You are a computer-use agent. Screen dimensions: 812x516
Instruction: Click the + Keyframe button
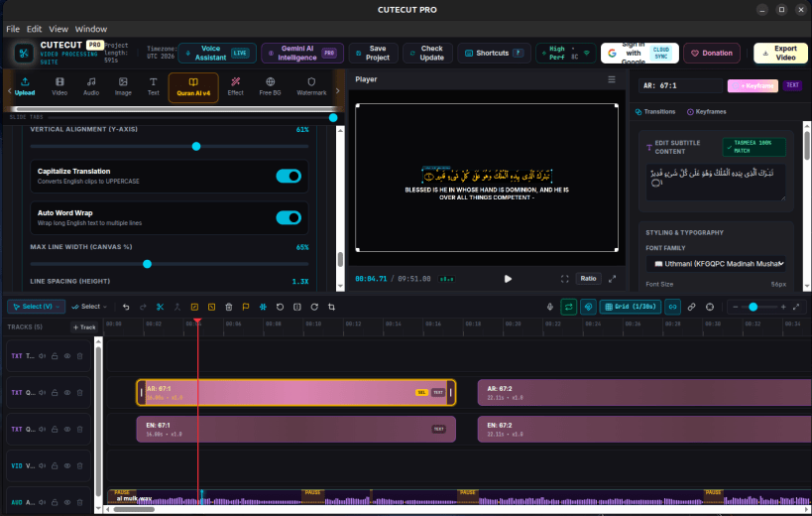tap(753, 85)
